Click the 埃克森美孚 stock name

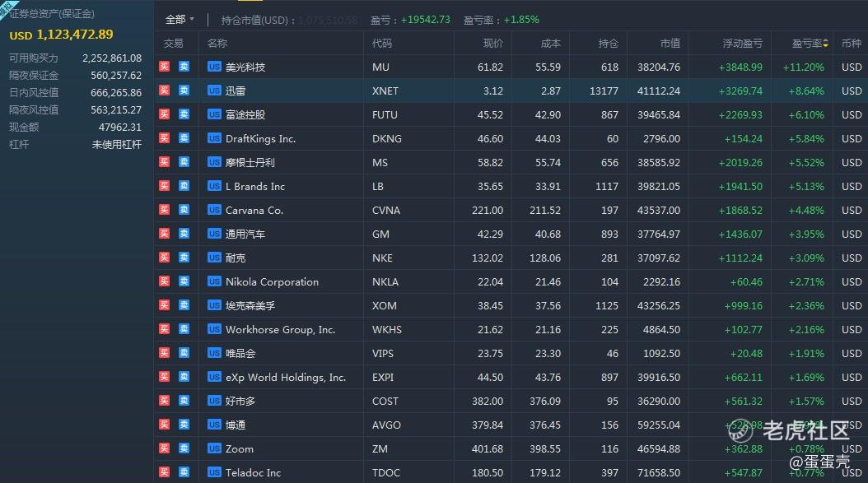[250, 305]
